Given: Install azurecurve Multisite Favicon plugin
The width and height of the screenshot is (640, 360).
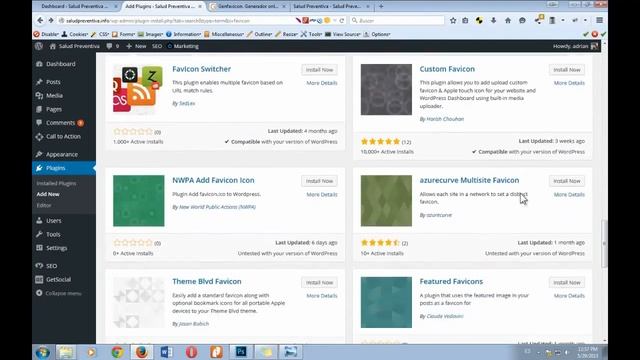Looking at the screenshot, I should (x=567, y=181).
